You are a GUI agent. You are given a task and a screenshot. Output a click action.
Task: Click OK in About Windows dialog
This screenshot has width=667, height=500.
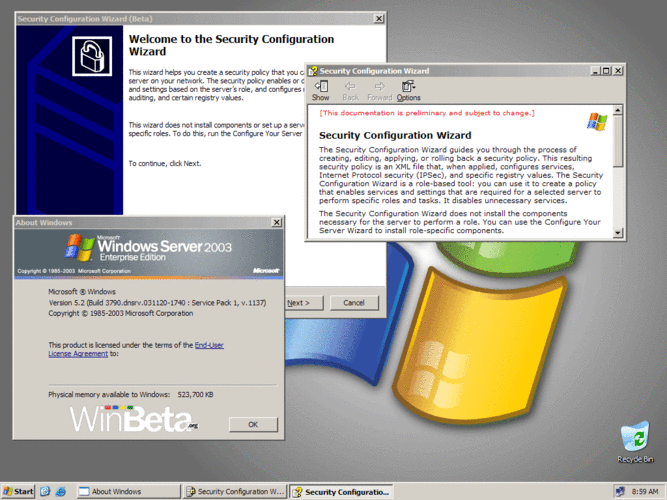pyautogui.click(x=253, y=424)
